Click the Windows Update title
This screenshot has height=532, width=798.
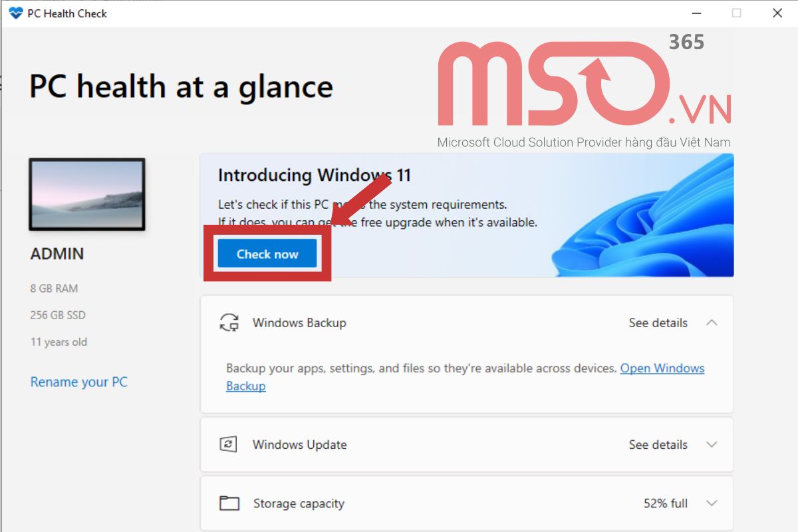(x=300, y=445)
